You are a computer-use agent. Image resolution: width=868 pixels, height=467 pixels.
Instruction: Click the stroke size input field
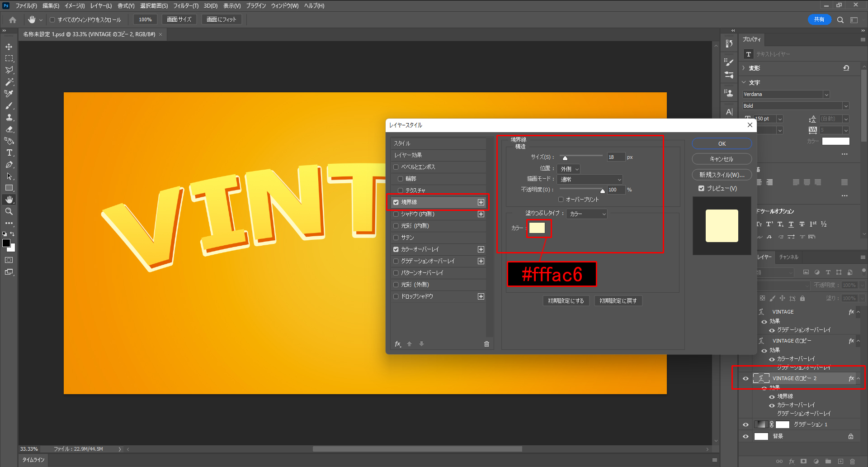pyautogui.click(x=615, y=157)
